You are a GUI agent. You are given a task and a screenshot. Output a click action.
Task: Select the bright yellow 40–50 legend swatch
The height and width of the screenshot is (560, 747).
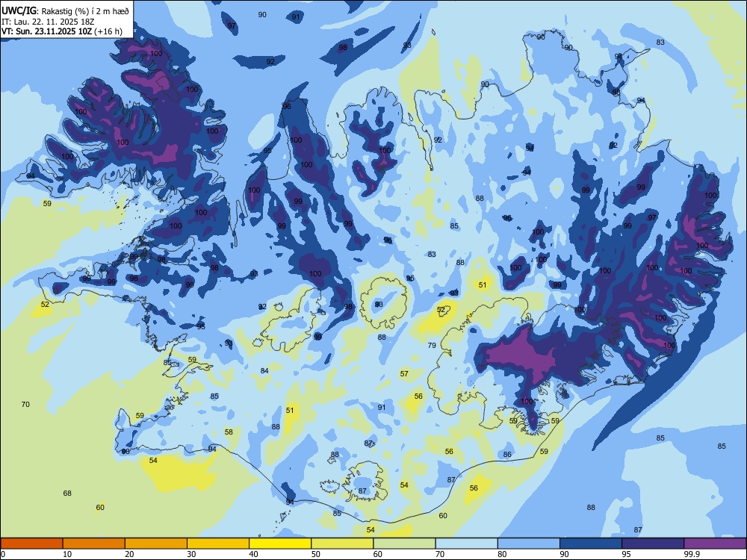[x=280, y=544]
